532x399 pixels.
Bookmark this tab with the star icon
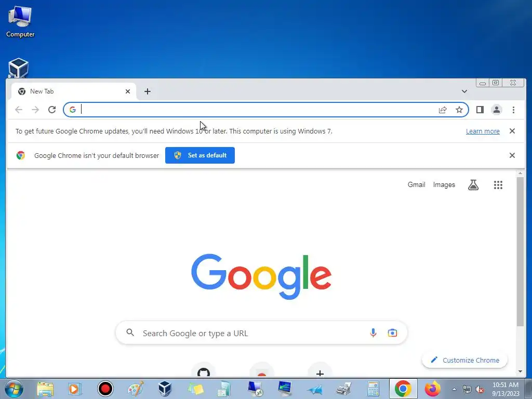(x=459, y=110)
